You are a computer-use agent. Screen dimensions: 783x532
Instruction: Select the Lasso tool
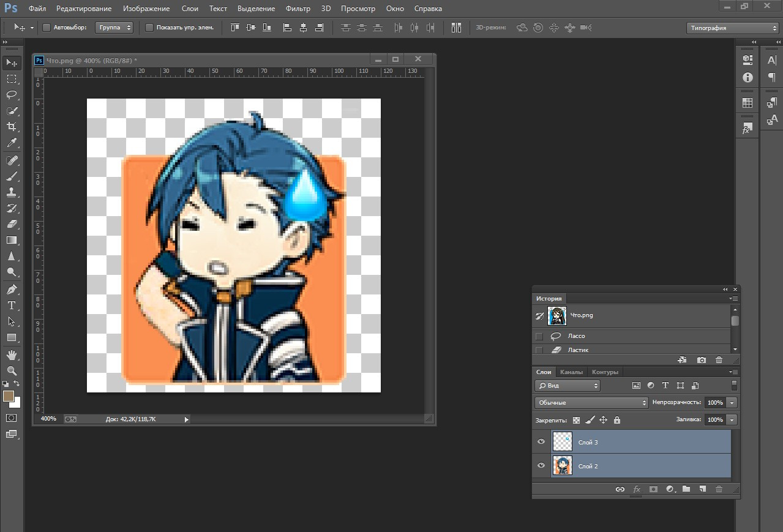coord(12,95)
